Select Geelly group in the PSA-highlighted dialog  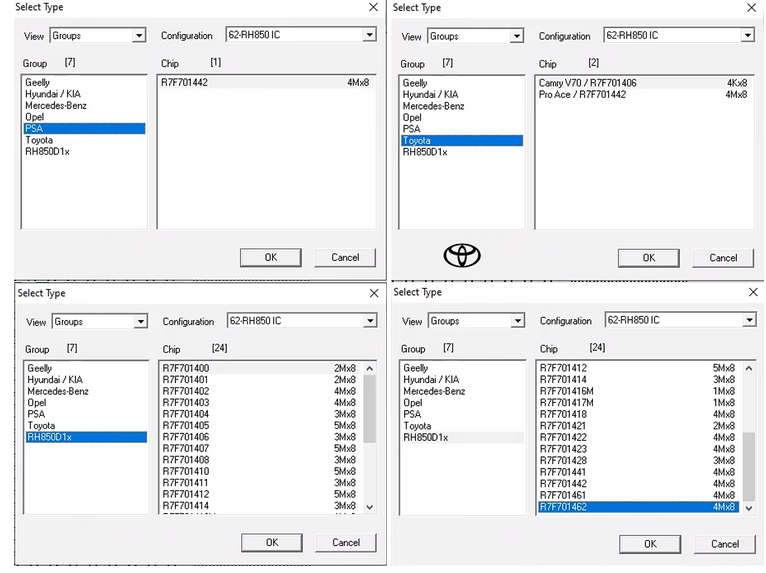click(x=39, y=83)
